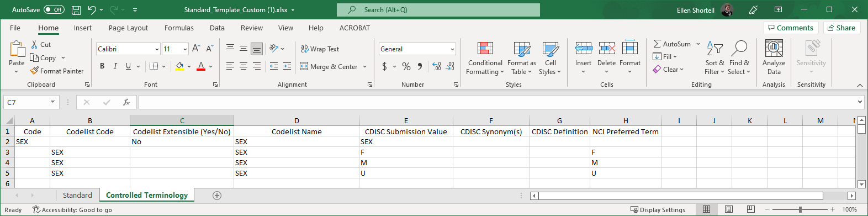Expand font color options arrow
Viewport: 868px width, 216px height.
tap(210, 66)
